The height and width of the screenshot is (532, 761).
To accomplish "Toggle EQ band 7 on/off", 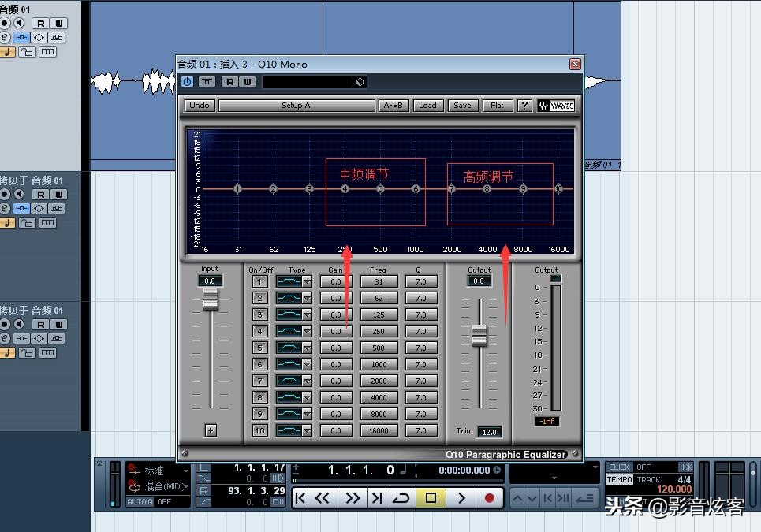I will [259, 381].
